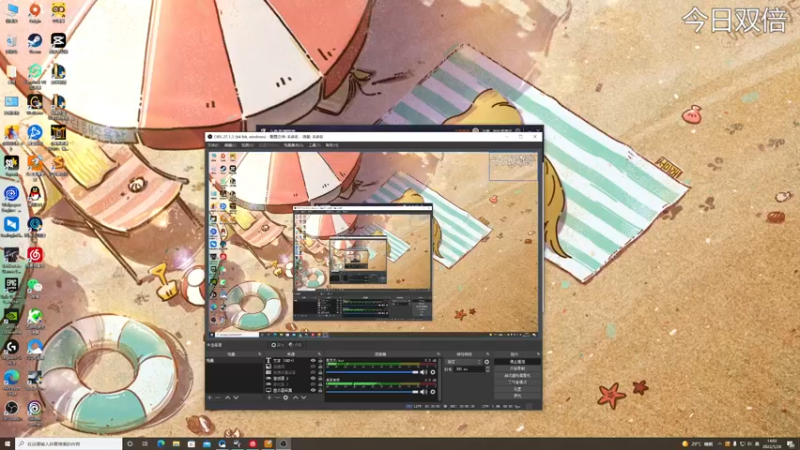
Task: Open File Explorer from the taskbar
Action: (176, 444)
